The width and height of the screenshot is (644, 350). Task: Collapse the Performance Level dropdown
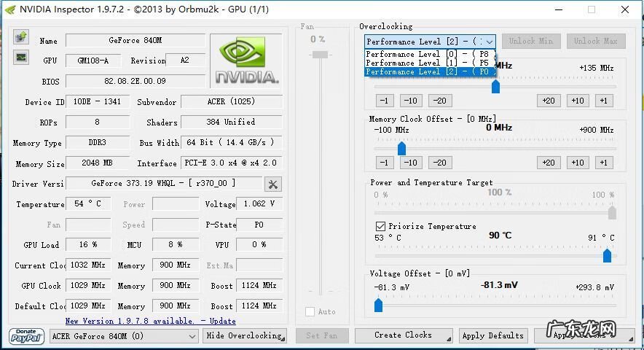[489, 42]
